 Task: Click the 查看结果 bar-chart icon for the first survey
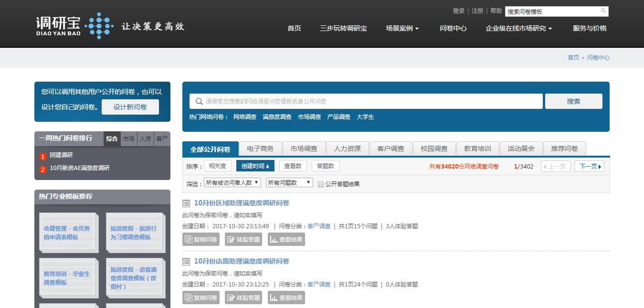[x=274, y=239]
